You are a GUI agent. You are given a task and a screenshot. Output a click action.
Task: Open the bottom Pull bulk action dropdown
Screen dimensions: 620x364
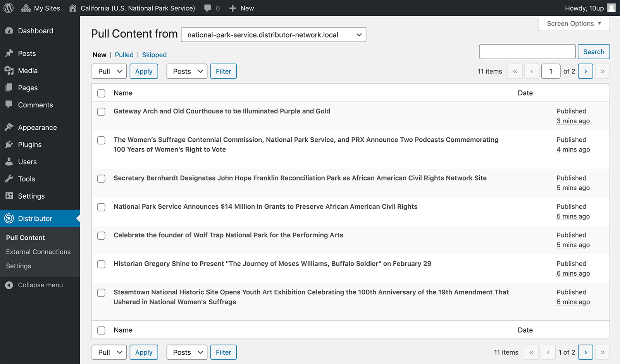tap(109, 352)
